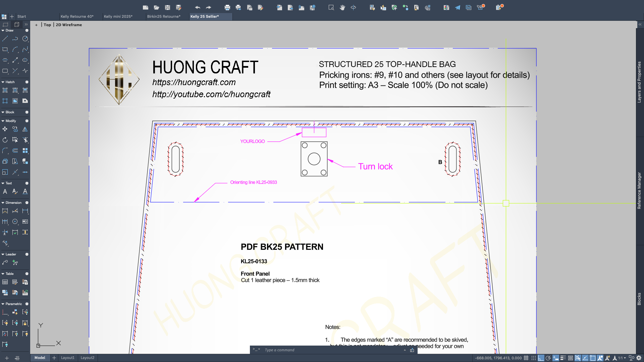Toggle Dynamic Input in status bar

[556, 358]
